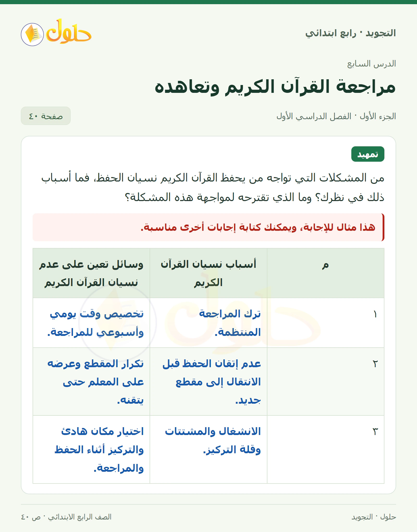This screenshot has width=417, height=532.
Task: Click cell الانشغال والمشتتات وقلة التركيز
Action: coord(208,450)
